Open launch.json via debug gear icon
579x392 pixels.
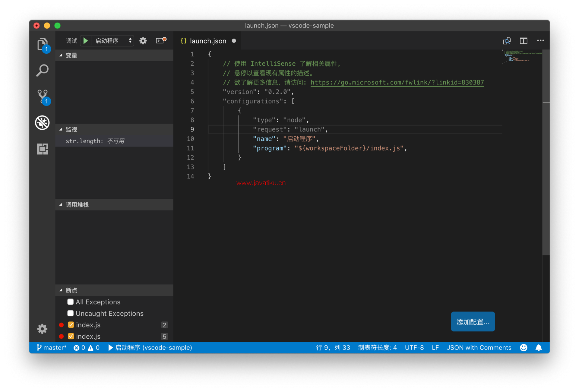(x=143, y=41)
